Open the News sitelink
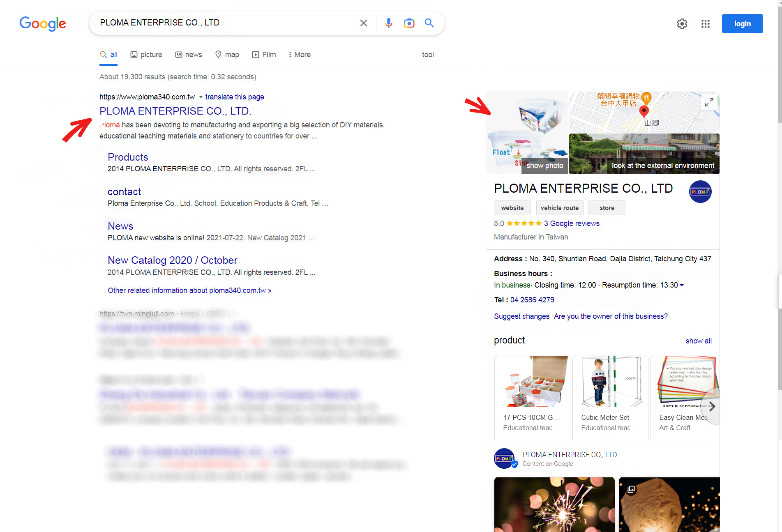The image size is (782, 532). click(x=120, y=226)
